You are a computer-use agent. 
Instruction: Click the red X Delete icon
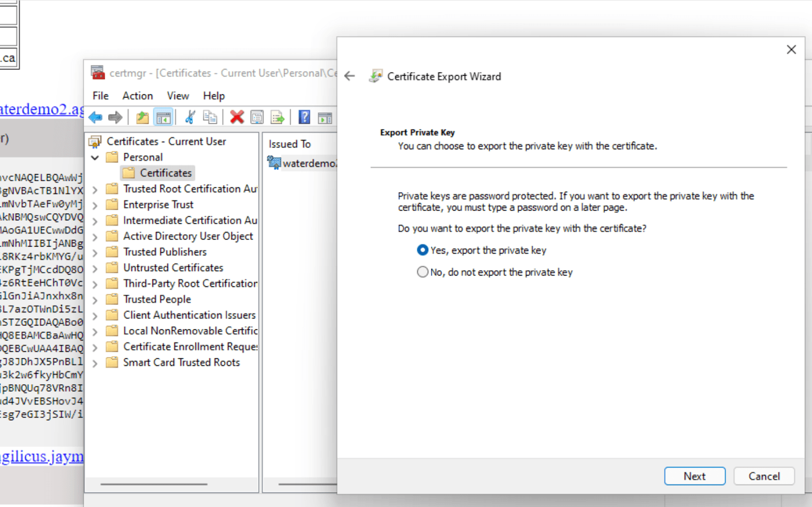[236, 118]
